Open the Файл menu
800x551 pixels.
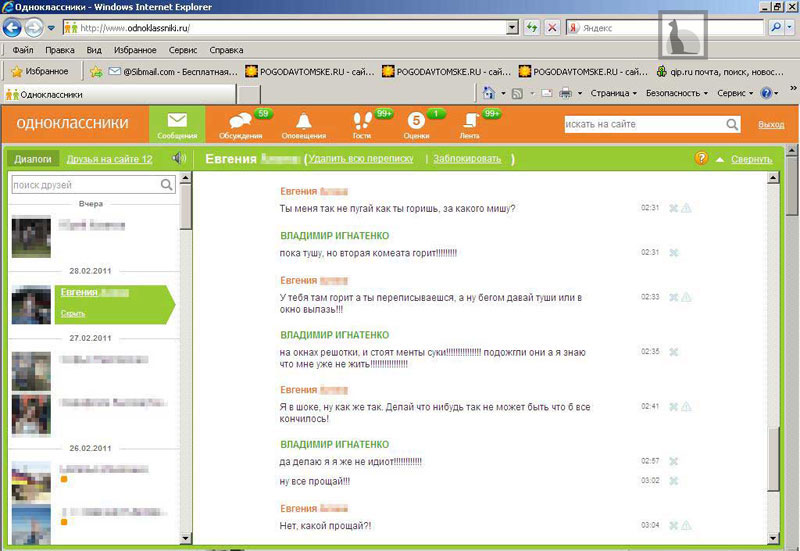click(x=22, y=50)
